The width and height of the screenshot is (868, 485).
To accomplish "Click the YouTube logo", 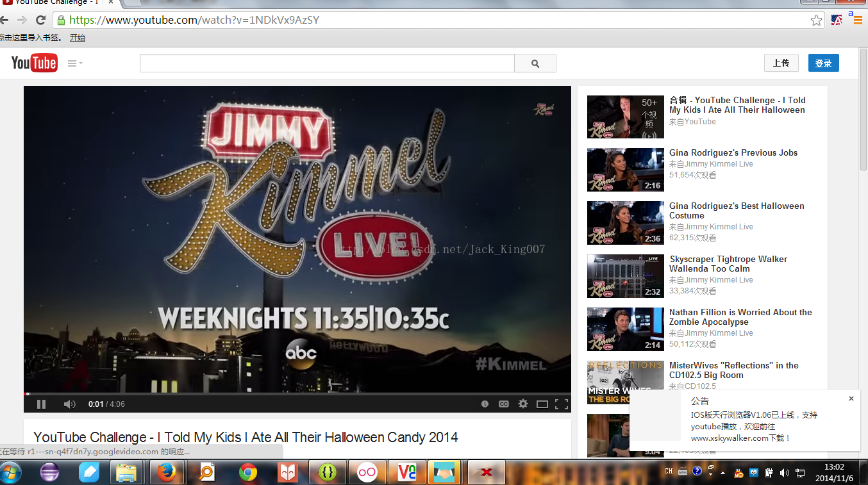I will [35, 63].
